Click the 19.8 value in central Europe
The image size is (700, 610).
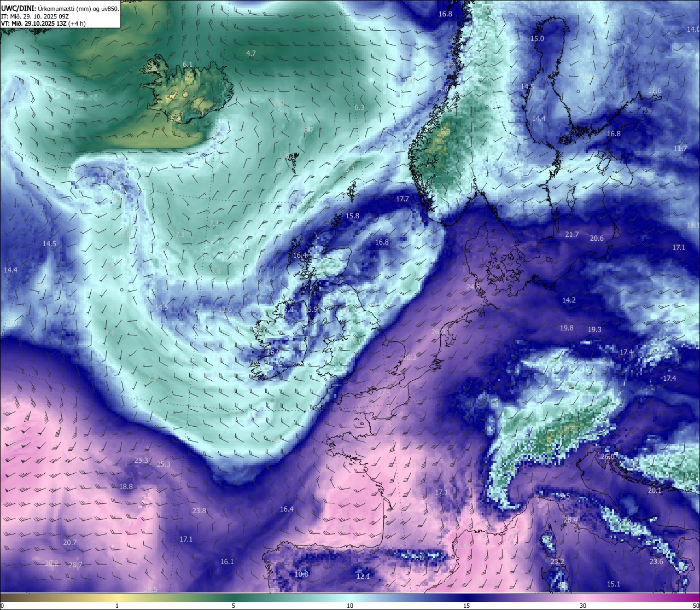[567, 328]
